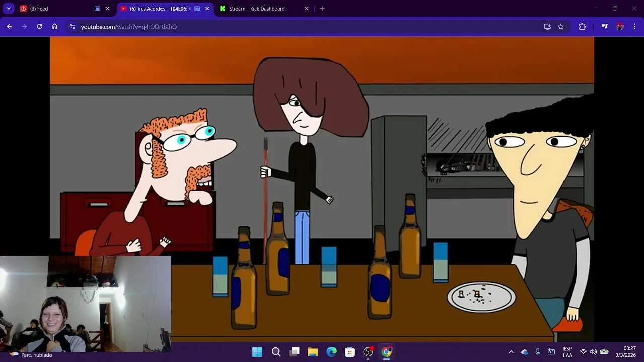644x362 pixels.
Task: Open OneDrive cloud tray icon
Action: [525, 352]
